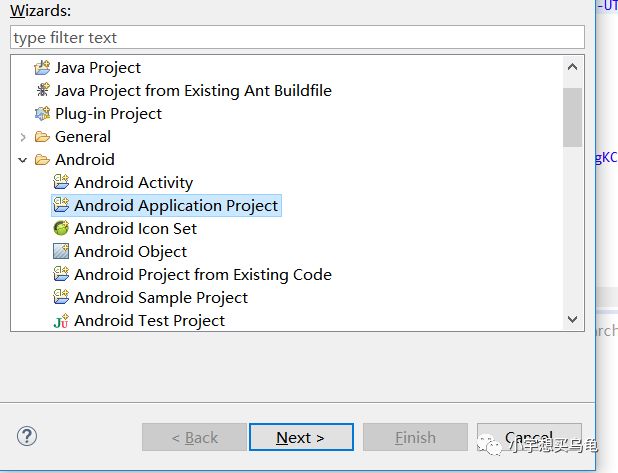This screenshot has width=618, height=473.
Task: Click the Java Project wizard icon
Action: coord(42,68)
